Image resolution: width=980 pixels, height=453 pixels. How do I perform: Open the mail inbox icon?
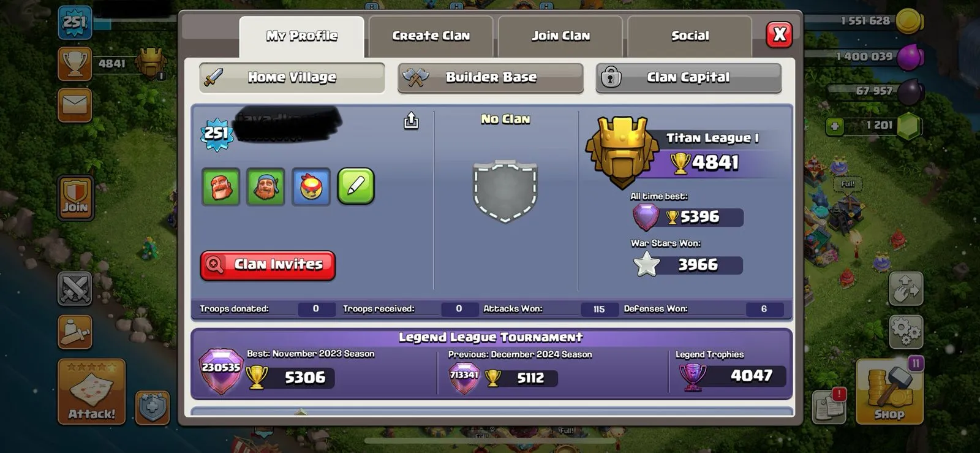pos(75,105)
